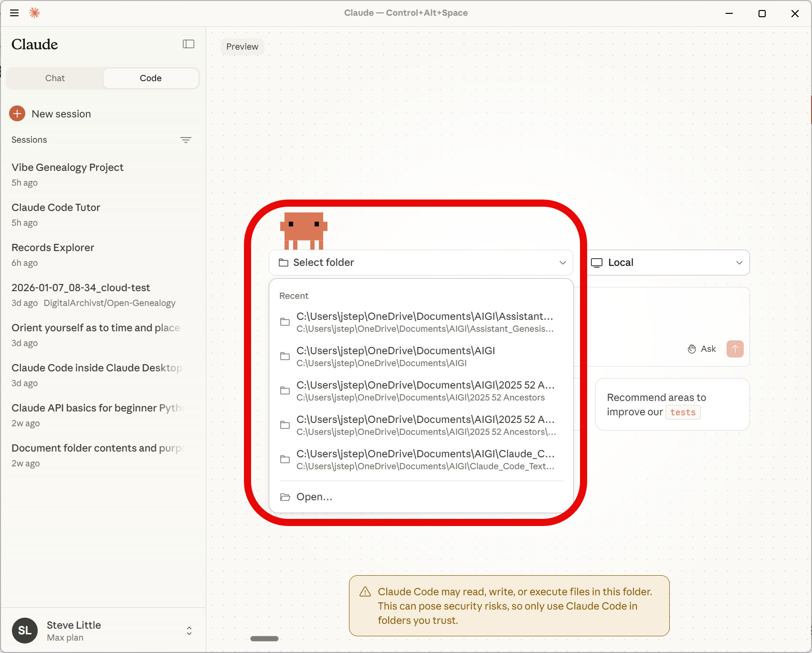The image size is (812, 653).
Task: Click the Preview badge
Action: [x=242, y=47]
